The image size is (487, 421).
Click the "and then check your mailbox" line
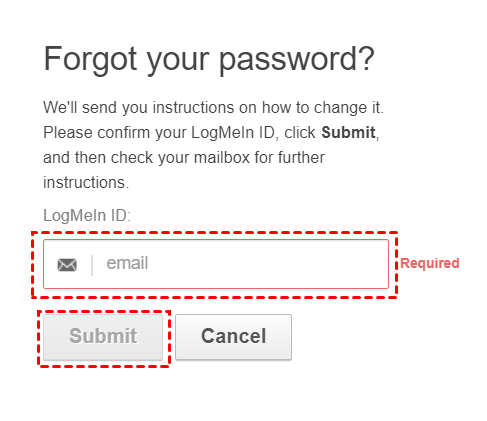pyautogui.click(x=184, y=157)
